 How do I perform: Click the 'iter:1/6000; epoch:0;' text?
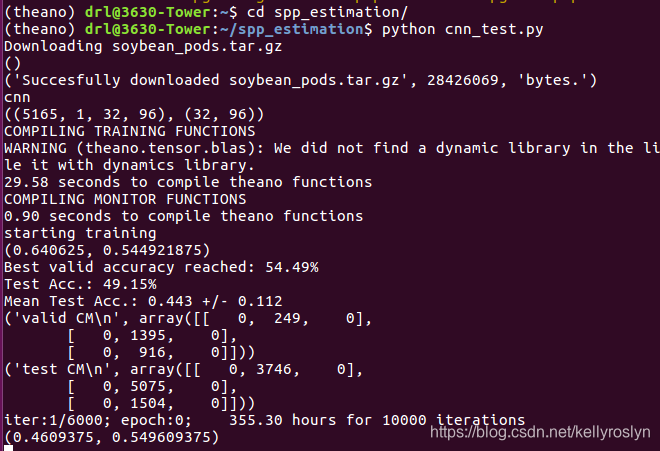(98, 420)
